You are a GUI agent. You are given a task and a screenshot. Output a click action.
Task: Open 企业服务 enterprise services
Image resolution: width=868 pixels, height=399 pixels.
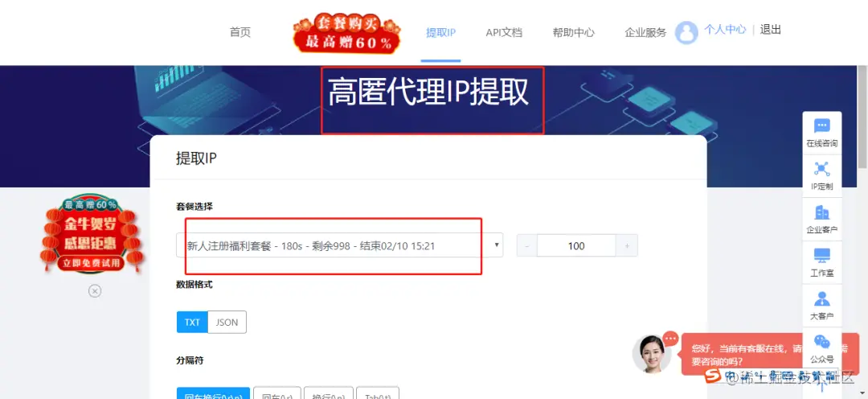[x=645, y=32]
